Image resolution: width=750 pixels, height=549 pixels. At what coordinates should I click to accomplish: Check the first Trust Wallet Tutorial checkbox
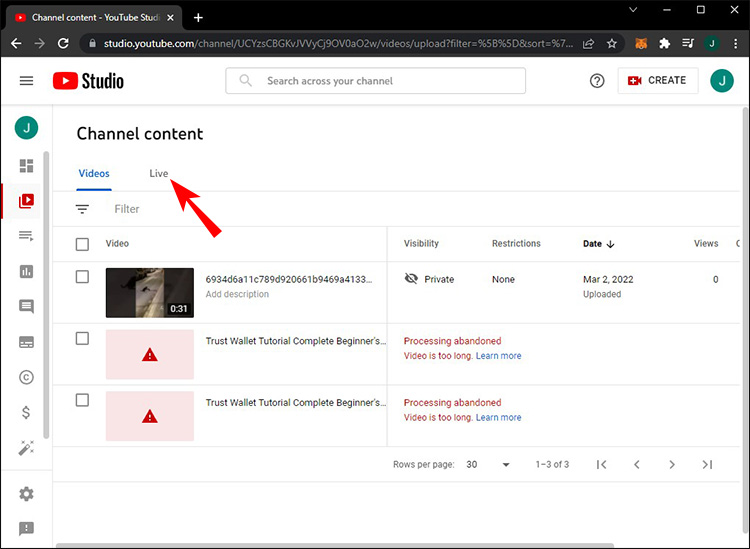click(x=82, y=339)
